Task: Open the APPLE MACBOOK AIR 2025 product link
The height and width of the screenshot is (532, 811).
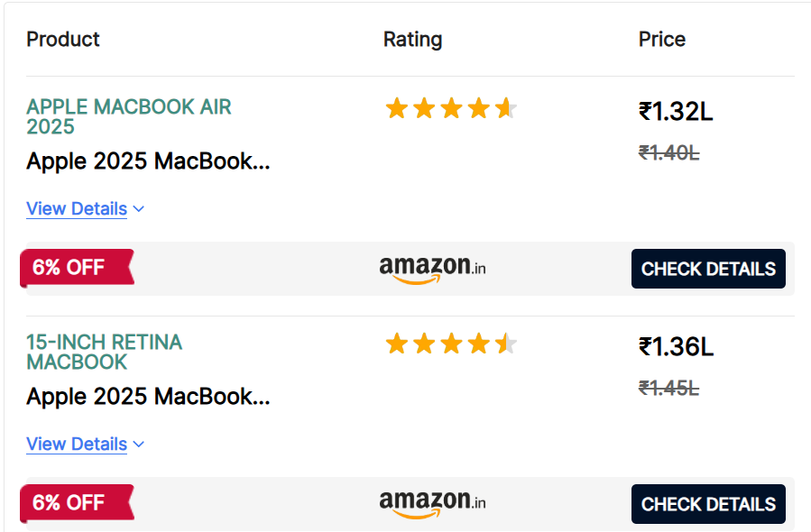Action: pyautogui.click(x=128, y=116)
